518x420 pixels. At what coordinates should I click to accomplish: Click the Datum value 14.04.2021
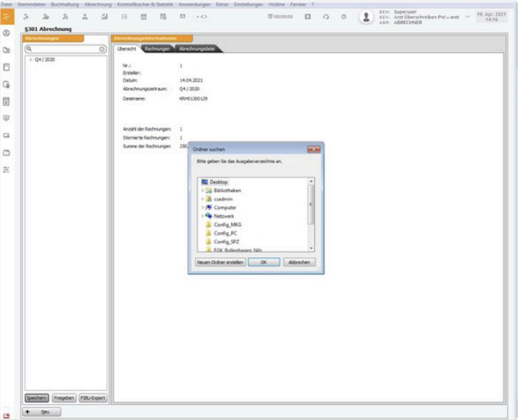coord(191,80)
